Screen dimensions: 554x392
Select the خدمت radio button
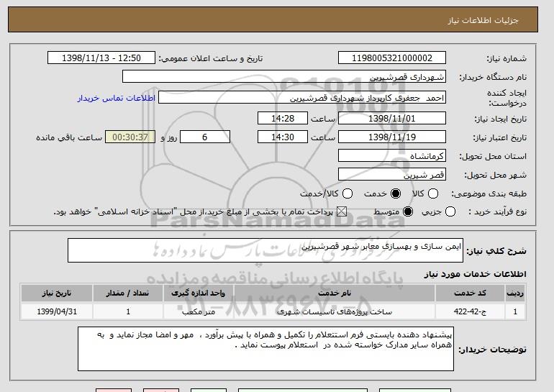tap(396, 193)
